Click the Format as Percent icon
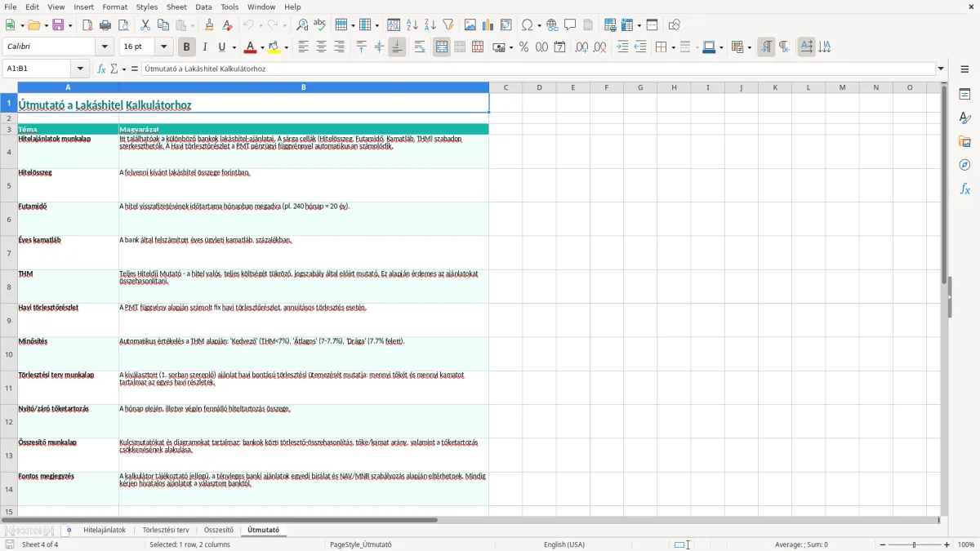 (524, 47)
